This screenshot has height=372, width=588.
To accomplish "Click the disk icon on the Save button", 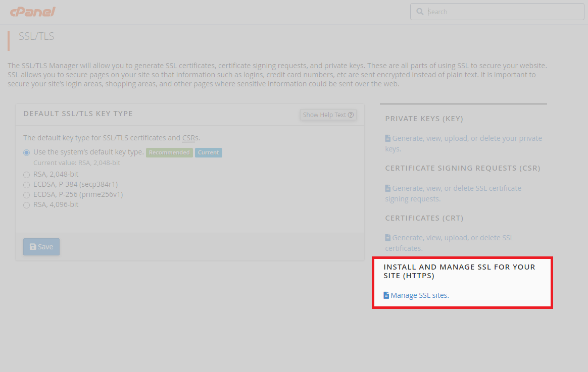I will click(x=33, y=246).
